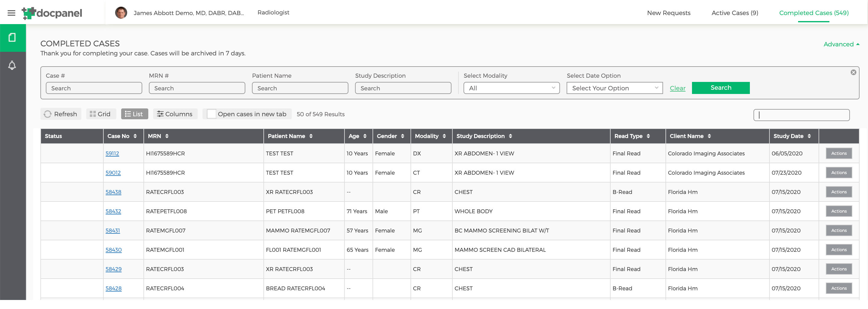
Task: Click the cases document sidebar icon
Action: pos(12,38)
